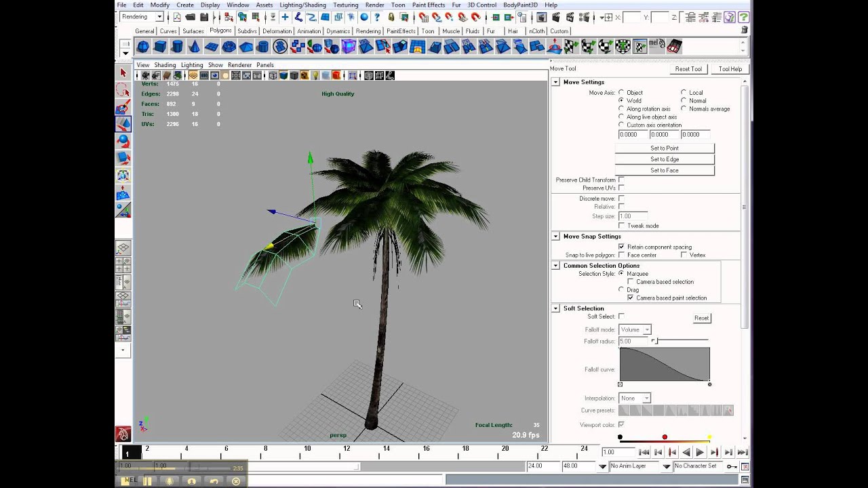Click the Set to Point button

[665, 148]
